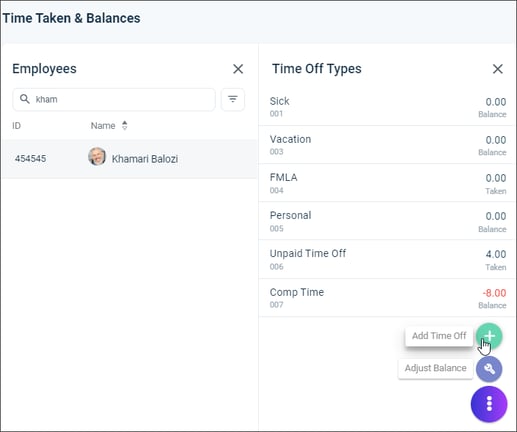Close the Time Off Types panel
The width and height of the screenshot is (517, 432).
pos(498,69)
